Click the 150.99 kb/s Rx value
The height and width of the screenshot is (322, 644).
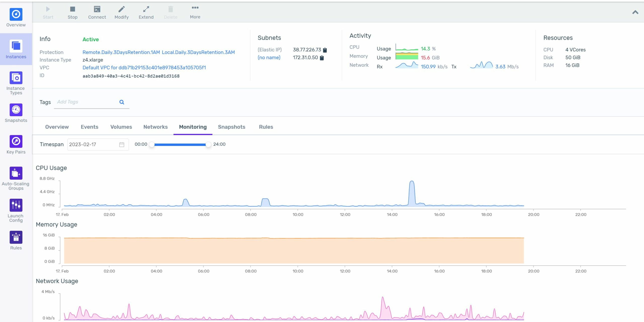pyautogui.click(x=434, y=67)
